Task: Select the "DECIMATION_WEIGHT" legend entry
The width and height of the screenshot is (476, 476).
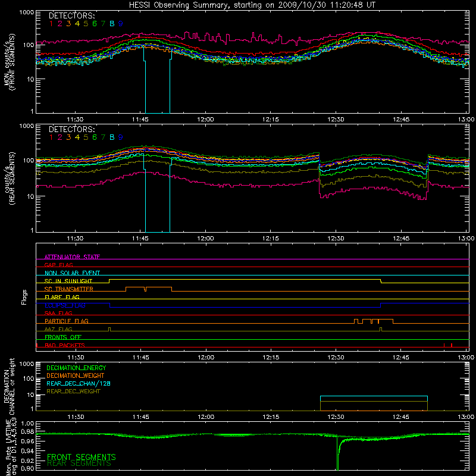Action: (x=76, y=376)
